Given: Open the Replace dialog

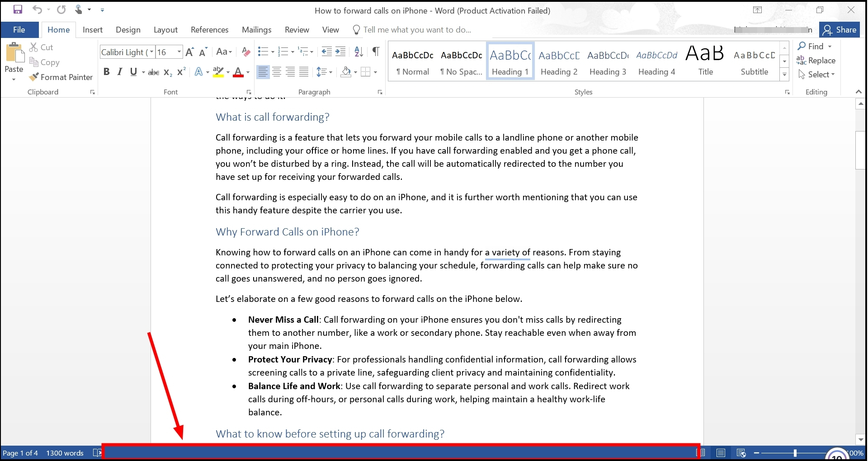Looking at the screenshot, I should coord(816,61).
